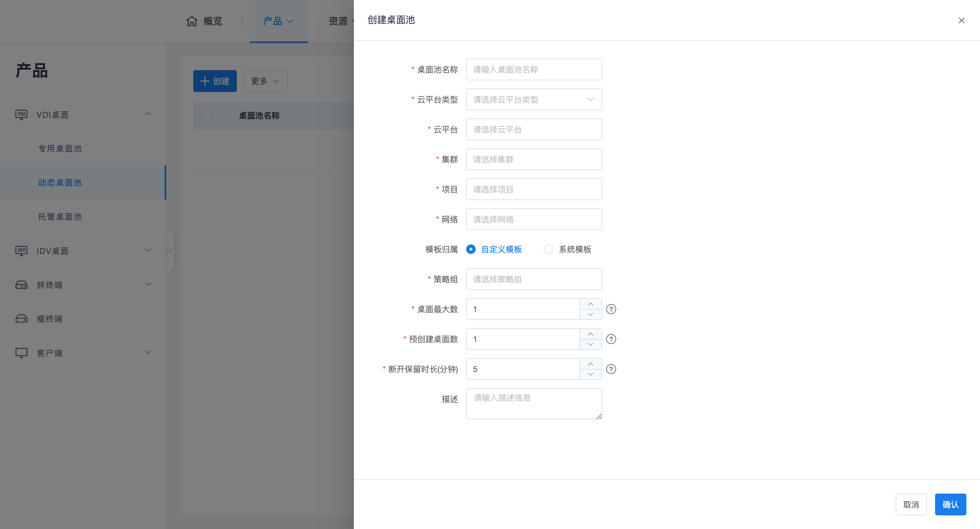Click help icon beside 桌面最大数

pos(611,309)
